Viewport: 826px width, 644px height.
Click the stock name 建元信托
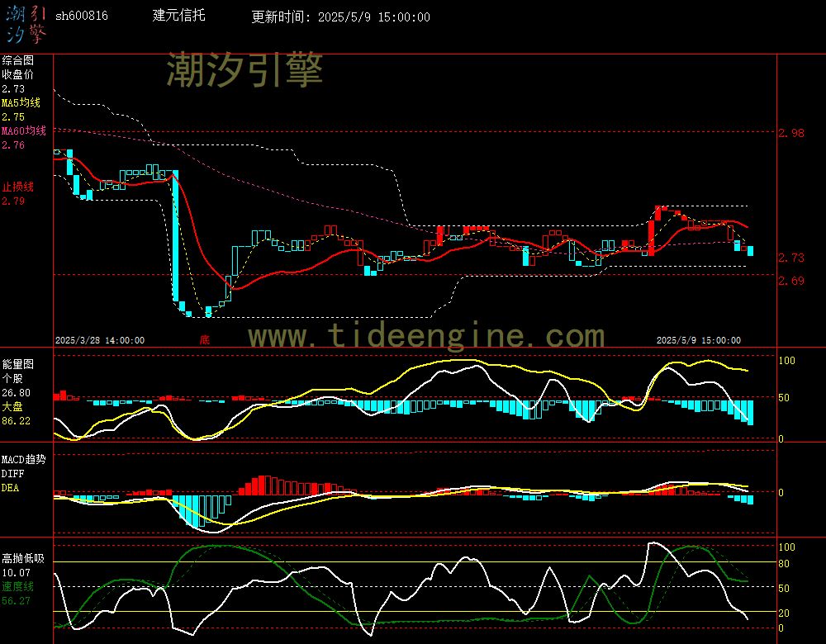click(178, 15)
